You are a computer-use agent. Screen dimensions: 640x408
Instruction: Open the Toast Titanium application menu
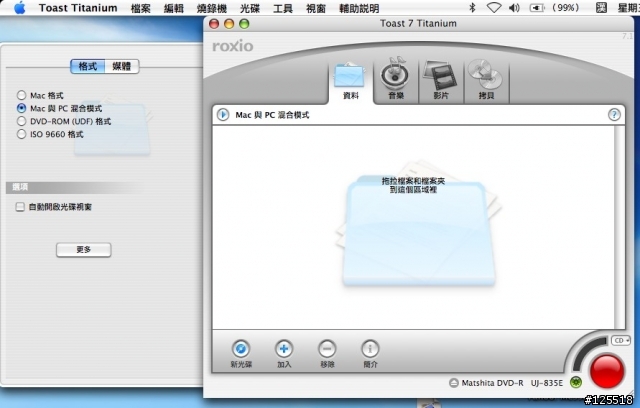(x=78, y=8)
